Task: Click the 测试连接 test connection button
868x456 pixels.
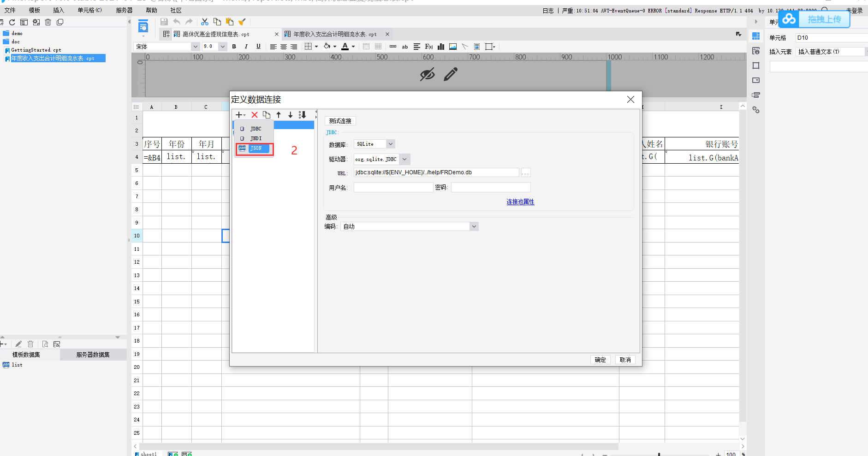Action: click(340, 121)
